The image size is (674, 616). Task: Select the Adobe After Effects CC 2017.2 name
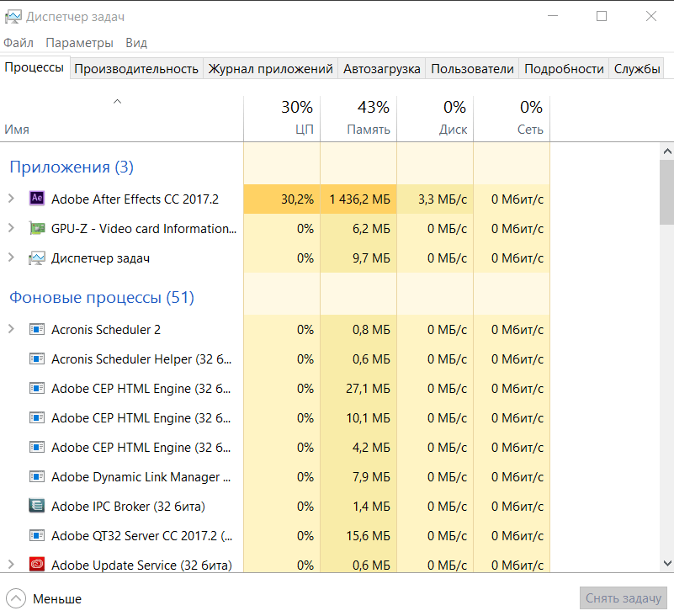pos(135,199)
